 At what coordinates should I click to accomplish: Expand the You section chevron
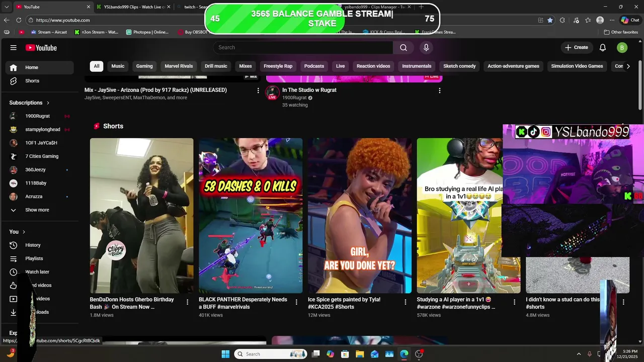24,232
